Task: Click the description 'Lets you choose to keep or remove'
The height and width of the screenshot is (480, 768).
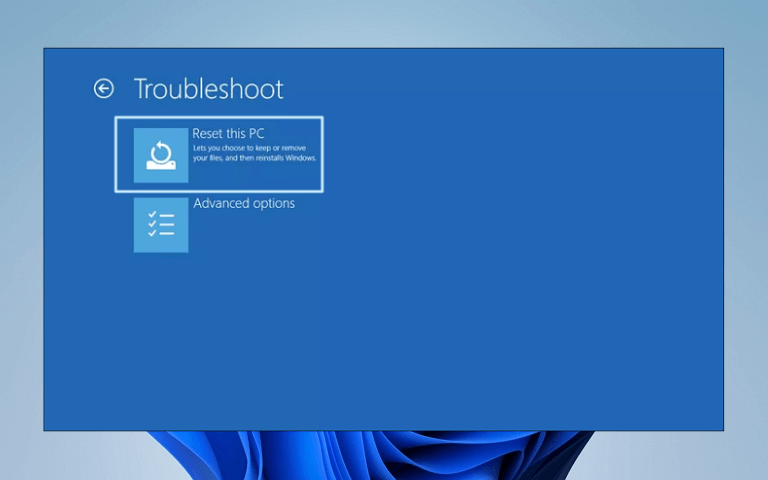Action: 249,148
